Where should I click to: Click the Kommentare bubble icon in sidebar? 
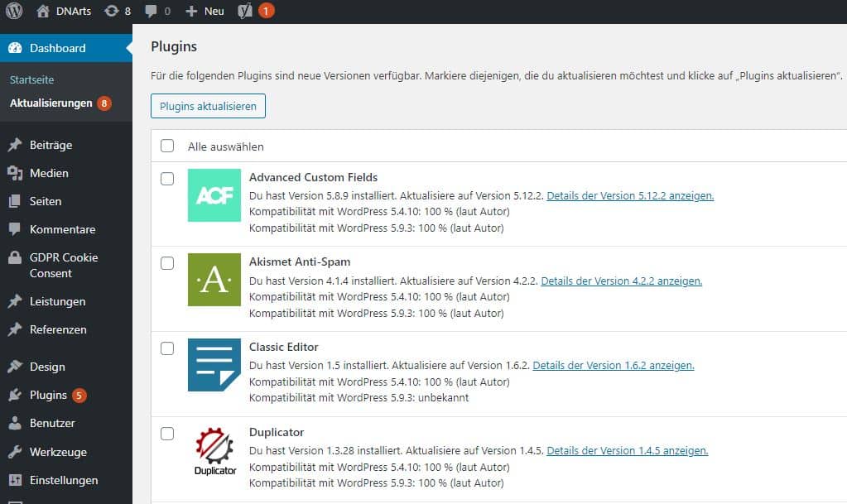pyautogui.click(x=15, y=229)
